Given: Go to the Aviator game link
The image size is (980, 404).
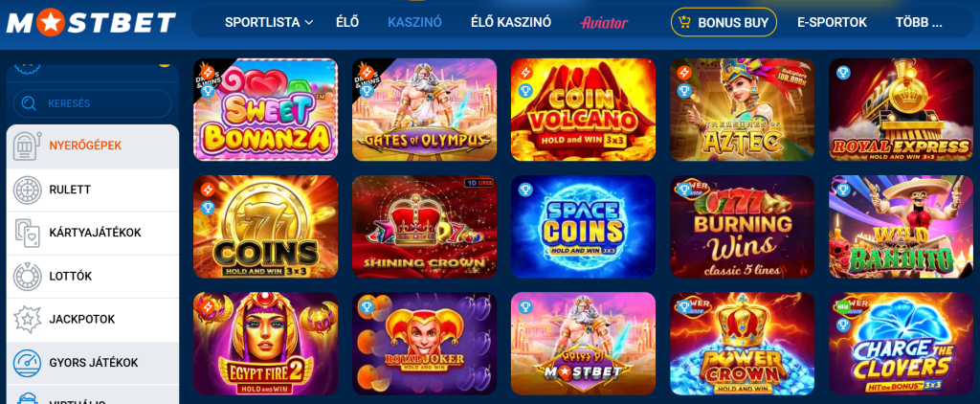Looking at the screenshot, I should tap(604, 23).
